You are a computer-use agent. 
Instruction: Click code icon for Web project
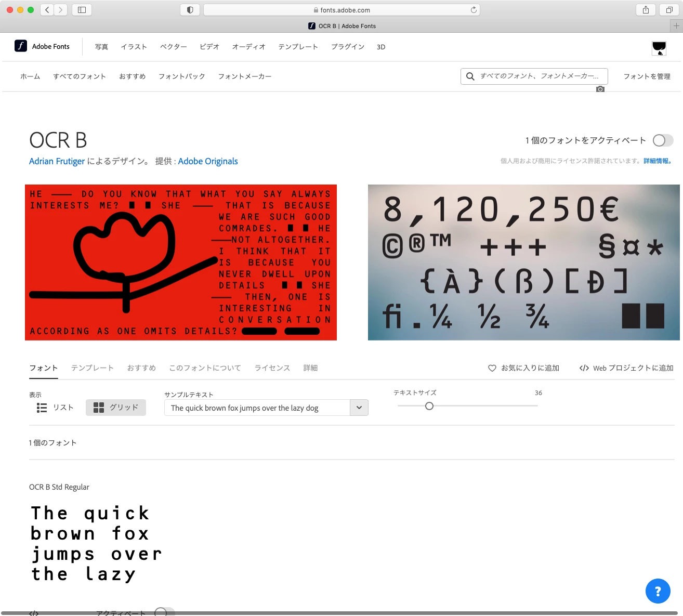(x=584, y=368)
